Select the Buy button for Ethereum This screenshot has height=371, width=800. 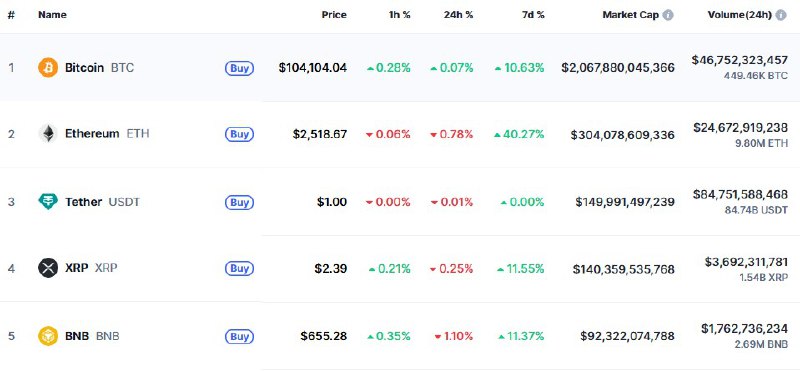[239, 134]
